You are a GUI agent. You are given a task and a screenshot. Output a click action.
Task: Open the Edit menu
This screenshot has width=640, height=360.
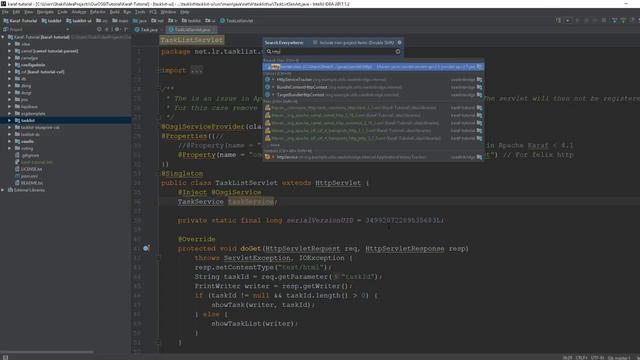point(16,12)
